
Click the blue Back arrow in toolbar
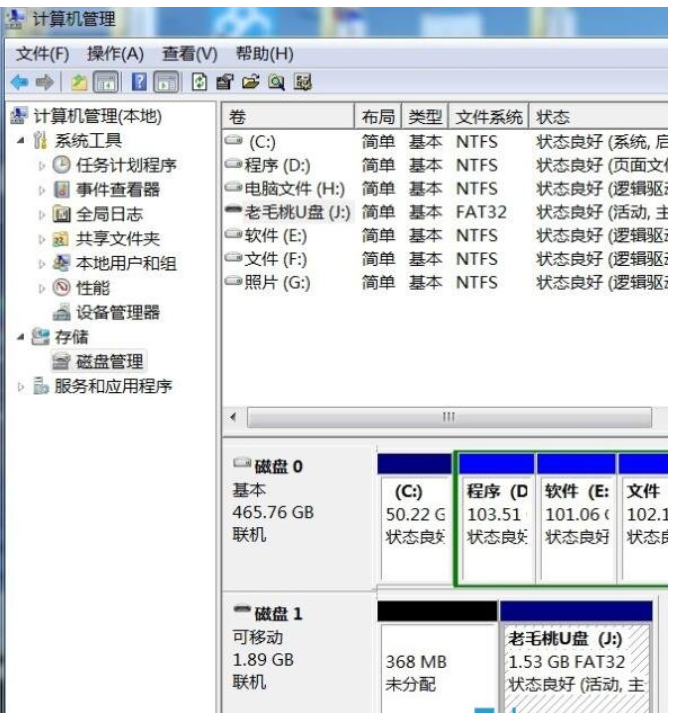19,83
